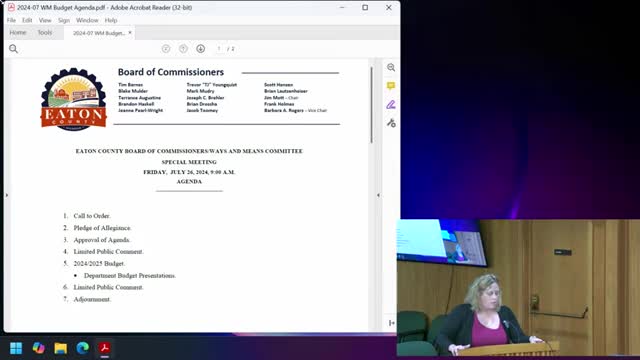The image size is (640, 360).
Task: Click agenda item 'Pledge of Allegiance'
Action: click(102, 228)
